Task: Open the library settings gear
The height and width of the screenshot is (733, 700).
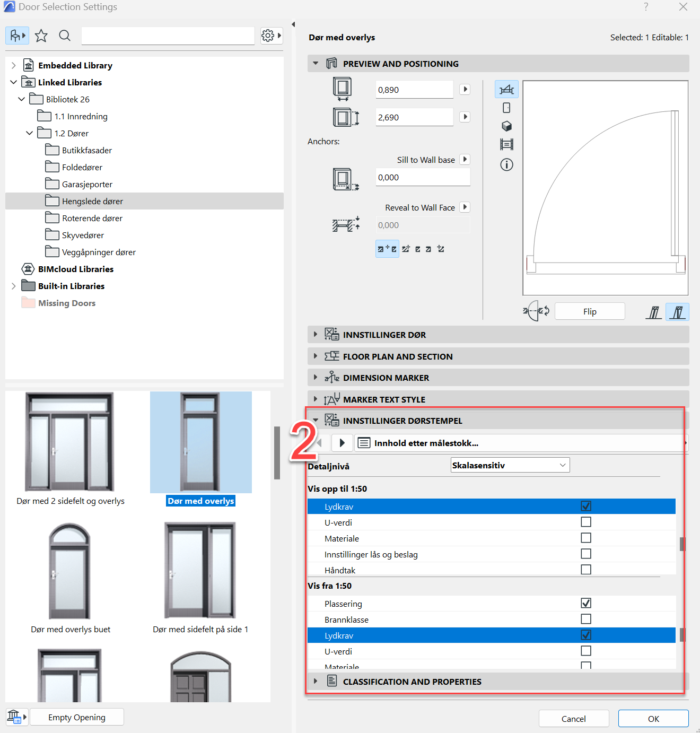Action: point(271,36)
